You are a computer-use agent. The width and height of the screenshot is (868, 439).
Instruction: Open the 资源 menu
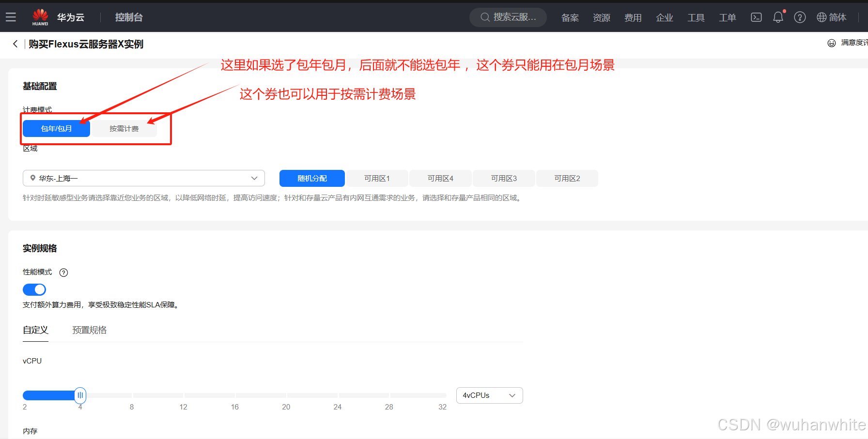(602, 18)
